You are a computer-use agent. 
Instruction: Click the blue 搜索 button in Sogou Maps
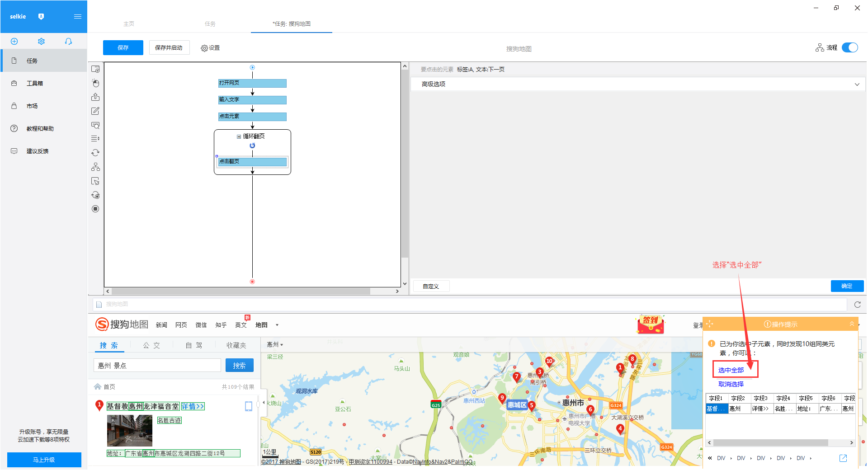point(239,365)
